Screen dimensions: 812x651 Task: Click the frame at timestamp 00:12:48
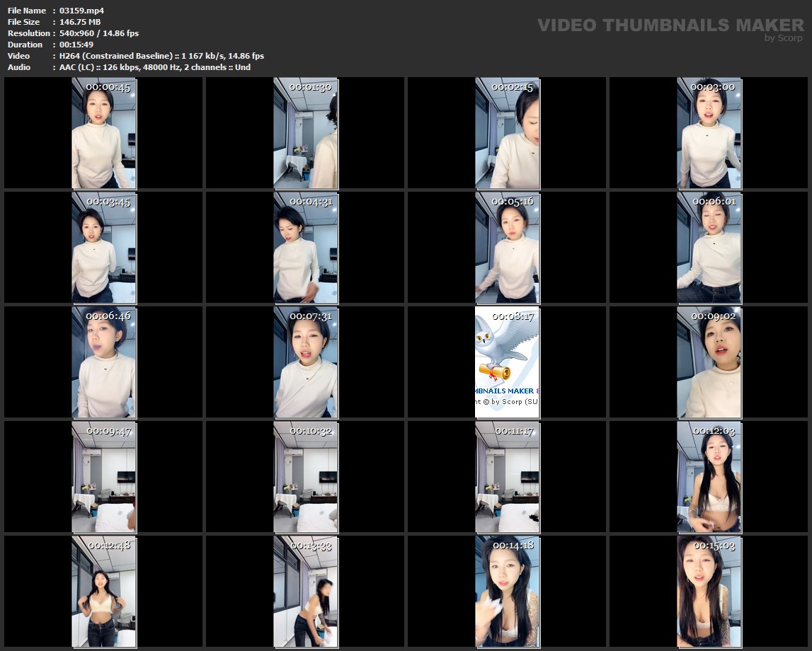(x=103, y=592)
